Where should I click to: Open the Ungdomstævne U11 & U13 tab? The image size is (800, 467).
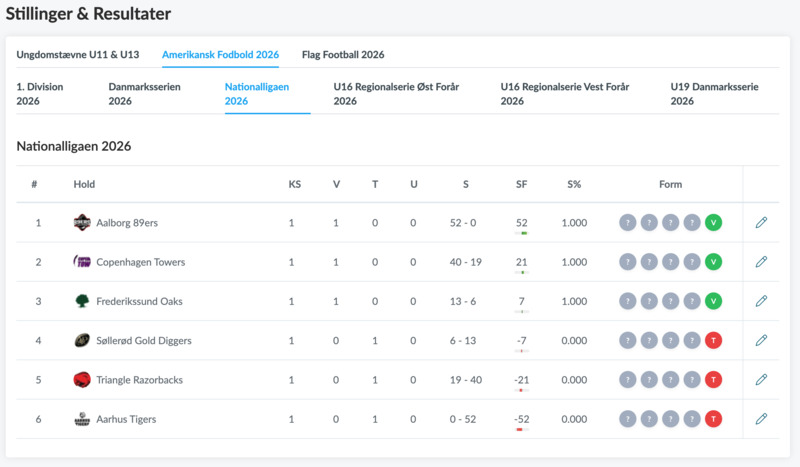click(78, 55)
